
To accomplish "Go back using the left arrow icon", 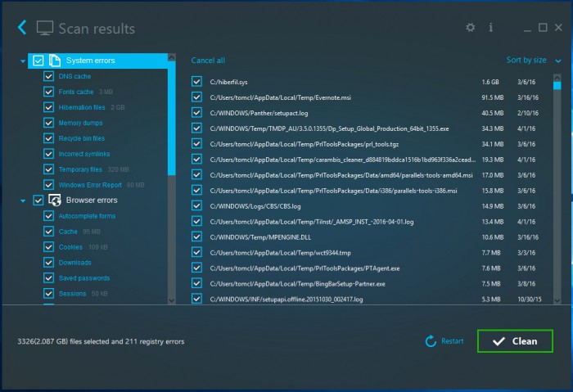I will pos(22,27).
